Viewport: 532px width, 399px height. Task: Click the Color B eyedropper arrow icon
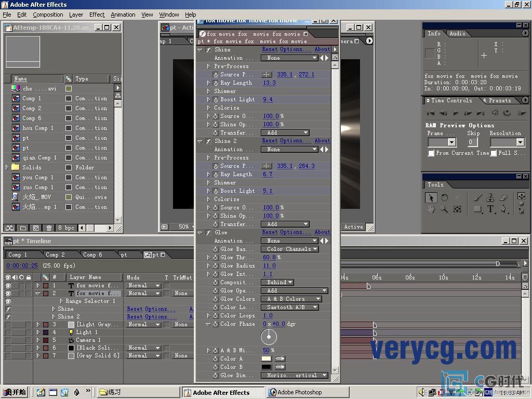click(x=280, y=367)
